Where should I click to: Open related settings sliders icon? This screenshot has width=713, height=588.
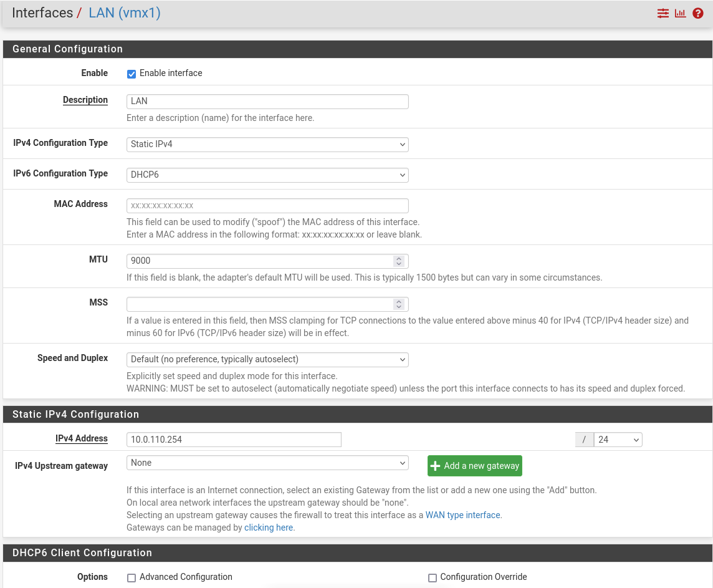coord(663,13)
